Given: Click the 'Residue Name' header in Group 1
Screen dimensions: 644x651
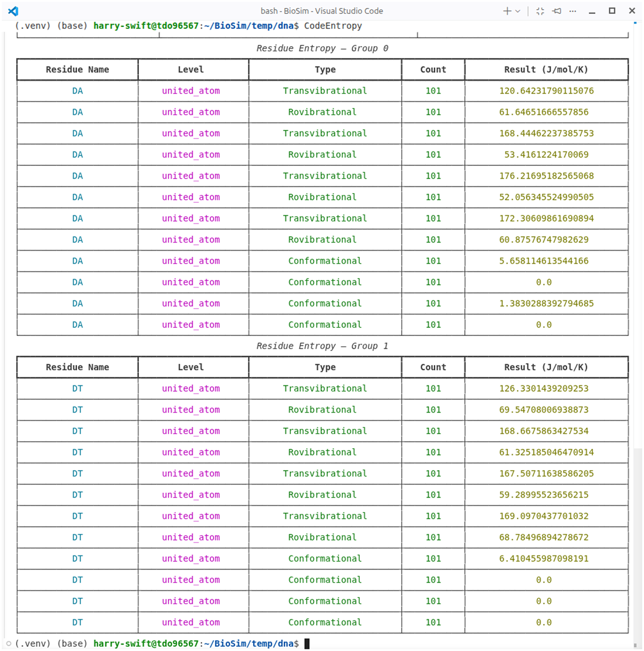Looking at the screenshot, I should 77,367.
